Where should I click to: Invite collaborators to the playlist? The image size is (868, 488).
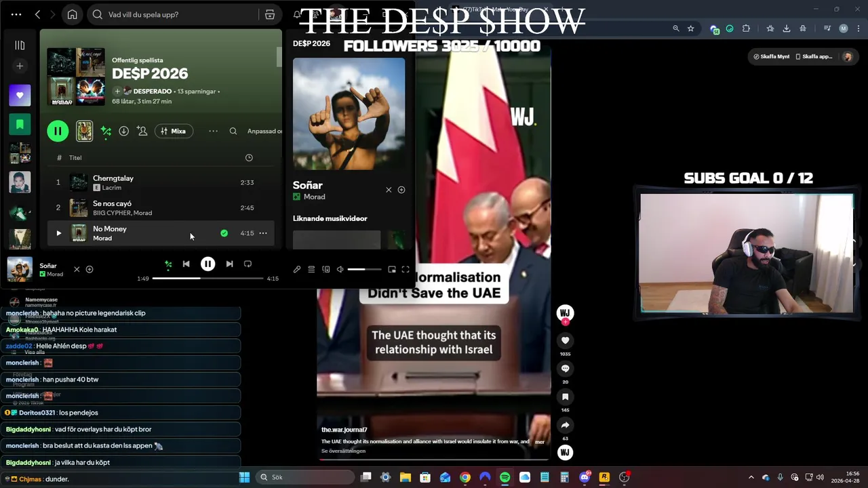pos(142,131)
